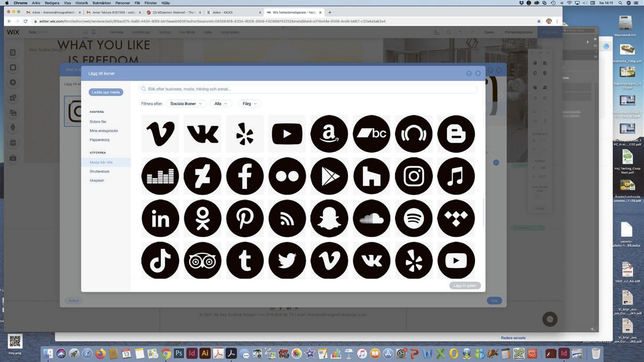Open the Historik menu

tap(82, 3)
